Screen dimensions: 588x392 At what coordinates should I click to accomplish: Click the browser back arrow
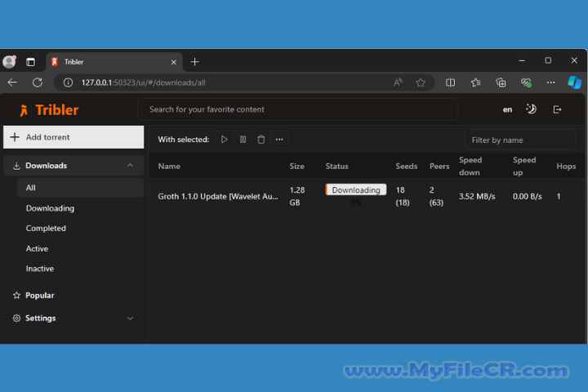click(12, 82)
